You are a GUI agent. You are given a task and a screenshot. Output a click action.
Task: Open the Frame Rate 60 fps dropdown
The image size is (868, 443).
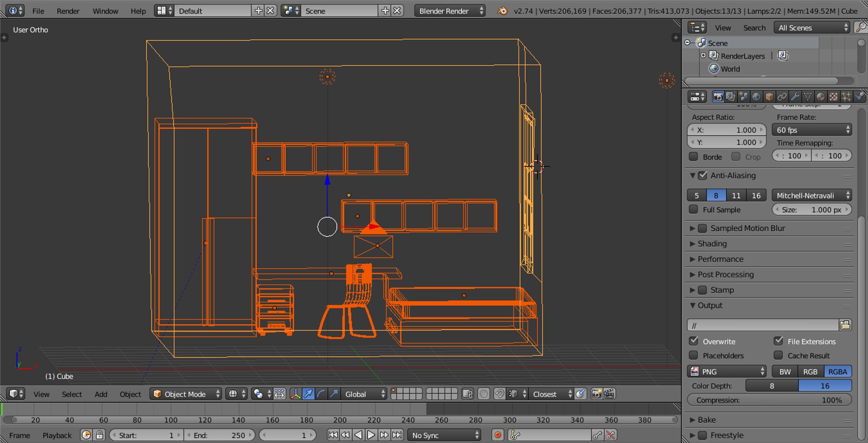(812, 130)
